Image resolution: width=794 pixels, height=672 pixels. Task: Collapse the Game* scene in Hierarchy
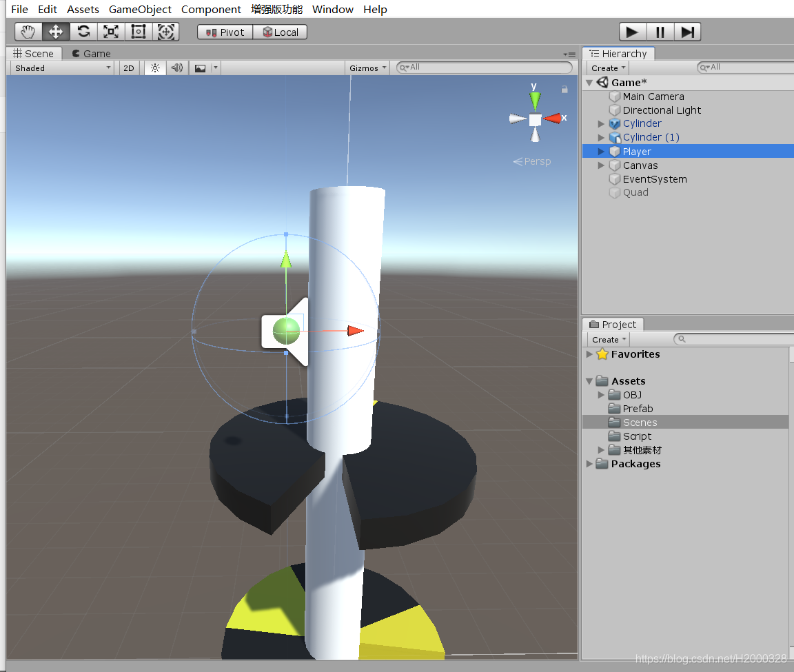click(589, 83)
